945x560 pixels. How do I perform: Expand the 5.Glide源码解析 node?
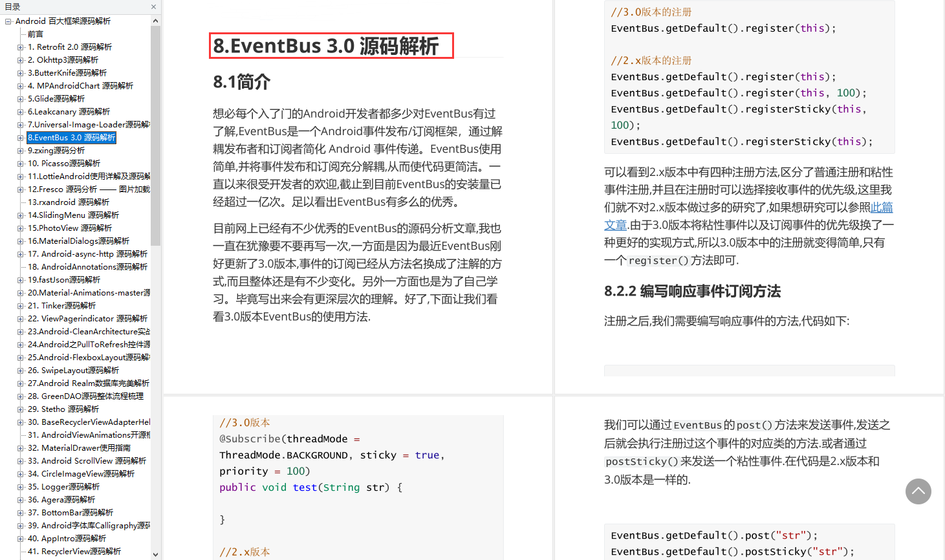tap(21, 99)
